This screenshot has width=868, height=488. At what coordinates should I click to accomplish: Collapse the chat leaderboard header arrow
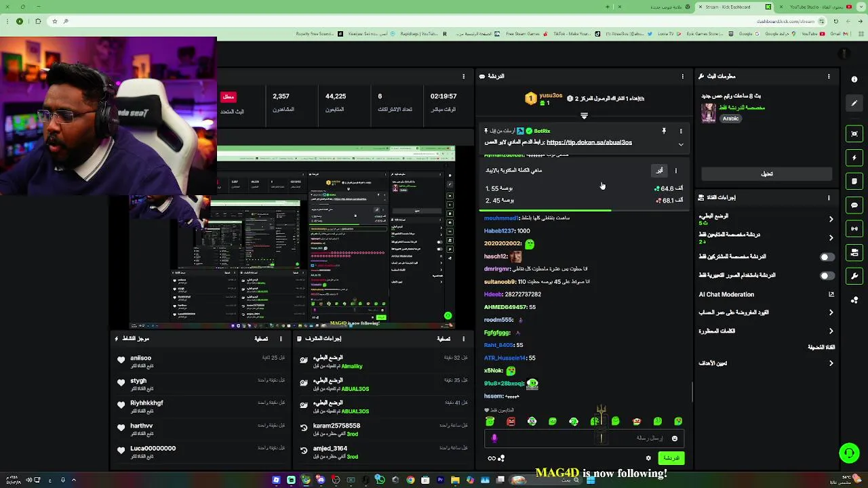tap(584, 116)
